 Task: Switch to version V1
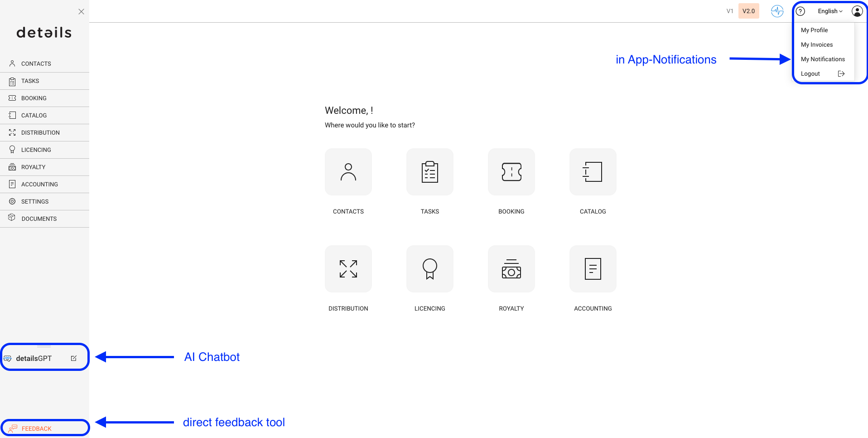click(730, 11)
